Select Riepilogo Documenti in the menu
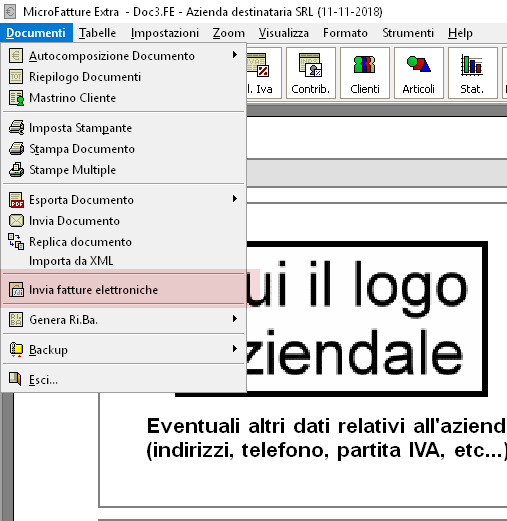 [x=124, y=77]
